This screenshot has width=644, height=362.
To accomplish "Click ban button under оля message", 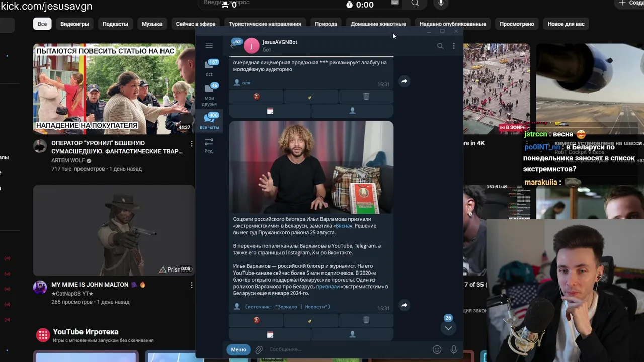I will coord(256,97).
